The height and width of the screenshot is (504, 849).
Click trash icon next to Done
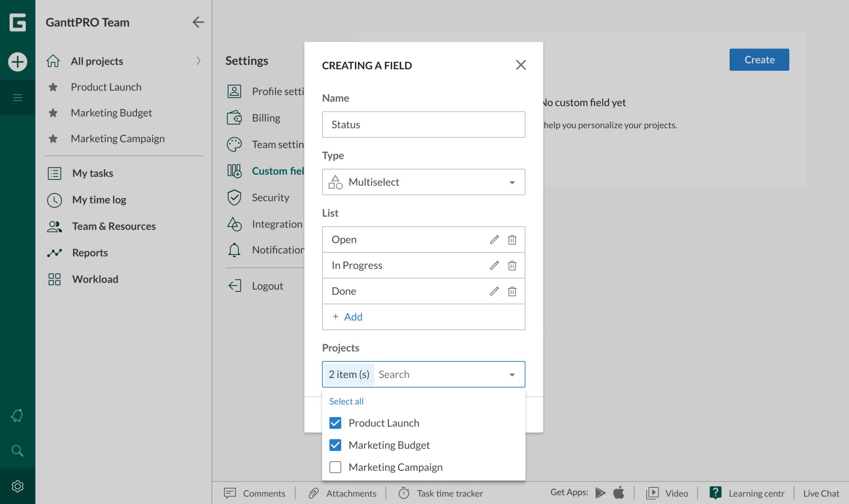click(512, 291)
